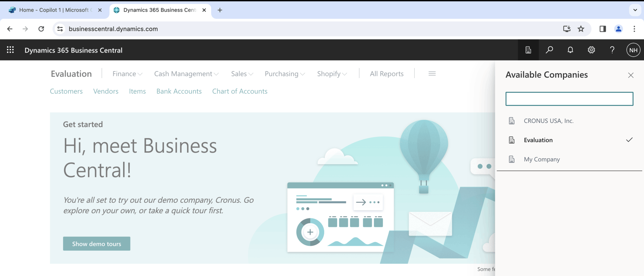The width and height of the screenshot is (644, 276).
Task: Click the building icon beside CRONUS USA, Inc.
Action: point(512,121)
